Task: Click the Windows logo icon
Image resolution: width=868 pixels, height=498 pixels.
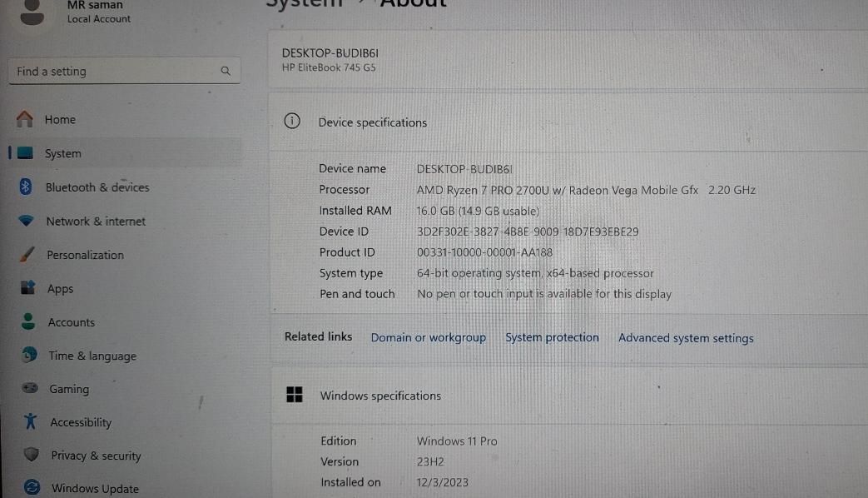Action: [x=295, y=395]
